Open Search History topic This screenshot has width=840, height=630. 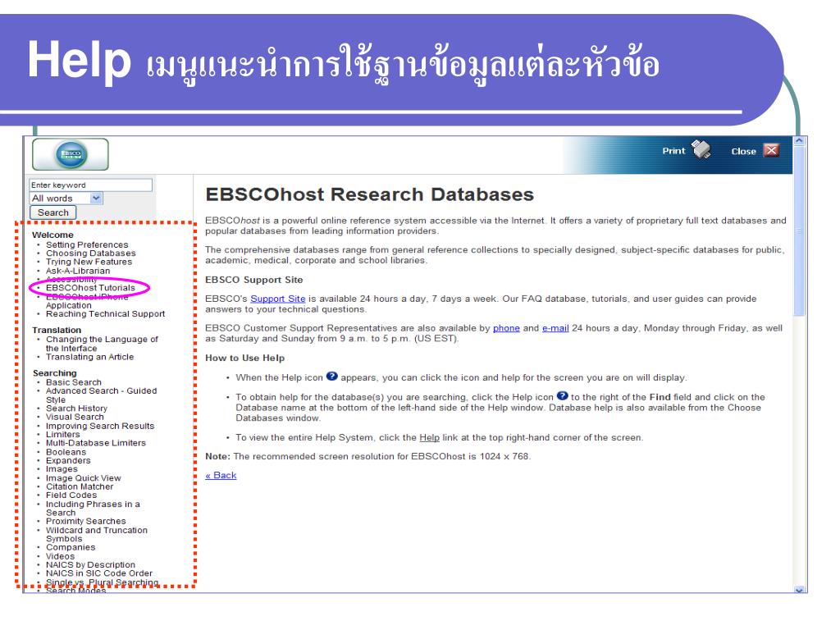click(x=76, y=409)
